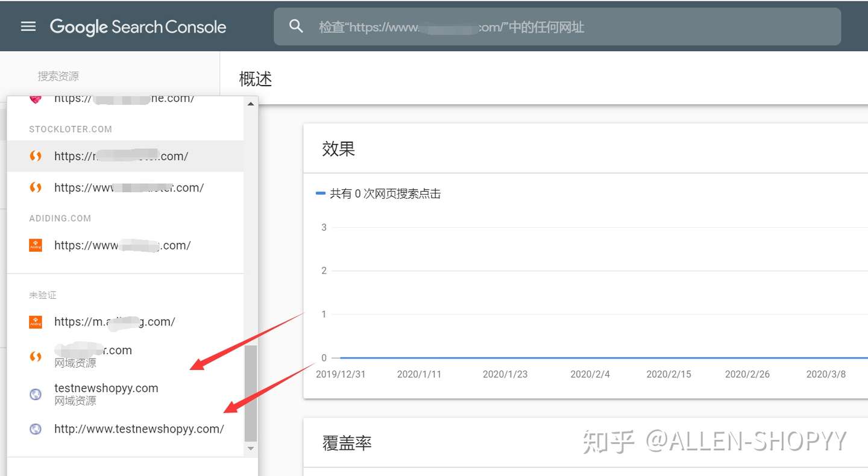Viewport: 868px width, 476px height.
Task: Click the 覆盖率 card heading
Action: (347, 443)
